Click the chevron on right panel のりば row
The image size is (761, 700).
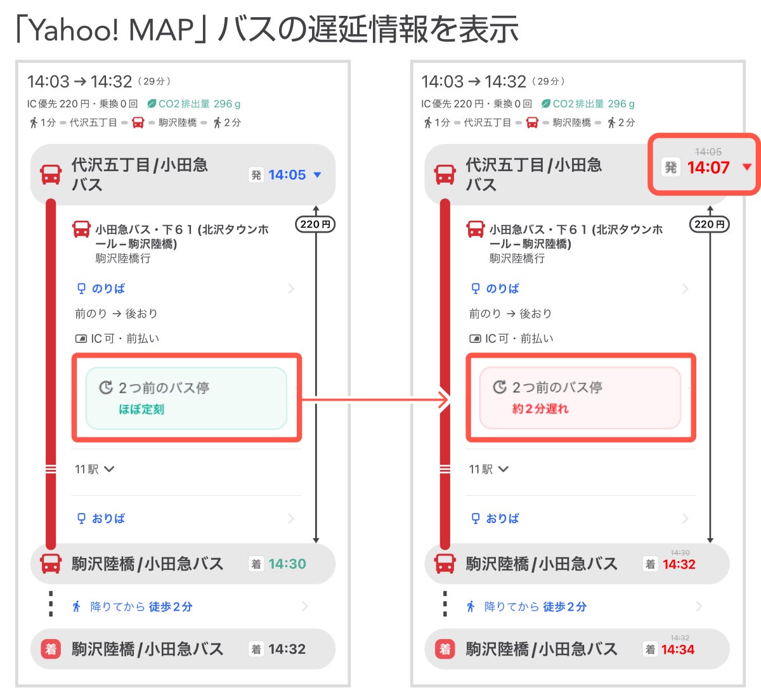[686, 288]
